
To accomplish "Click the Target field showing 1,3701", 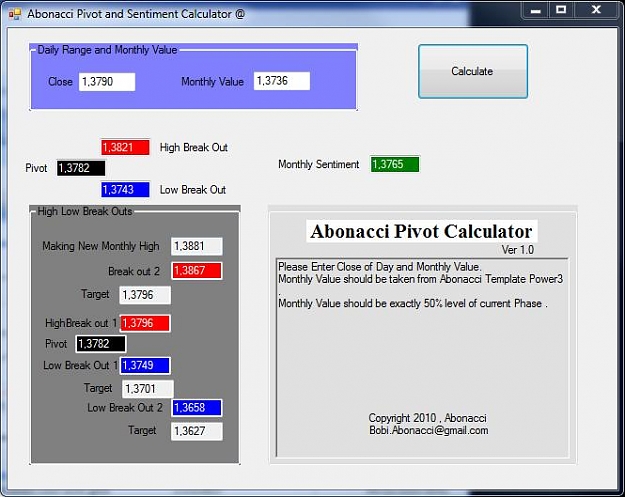I will pyautogui.click(x=147, y=389).
